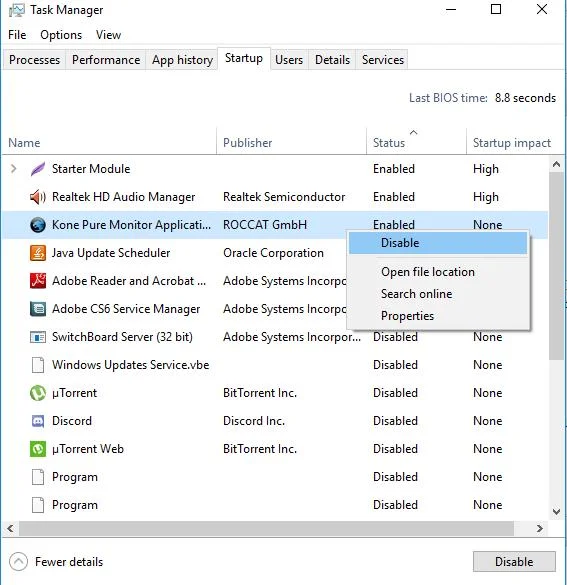This screenshot has height=585, width=567.
Task: Click the Task Manager title bar icon
Action: coord(16,10)
